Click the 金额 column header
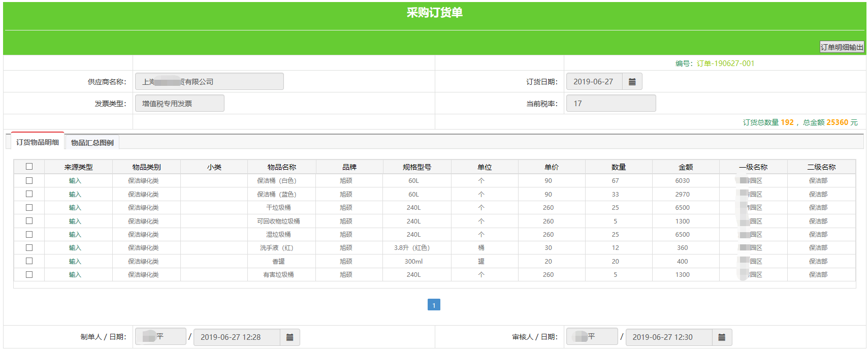 (686, 167)
